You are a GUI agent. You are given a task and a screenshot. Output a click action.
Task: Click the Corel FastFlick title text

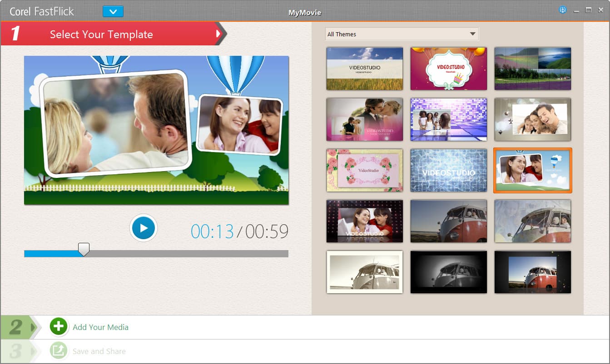[42, 12]
